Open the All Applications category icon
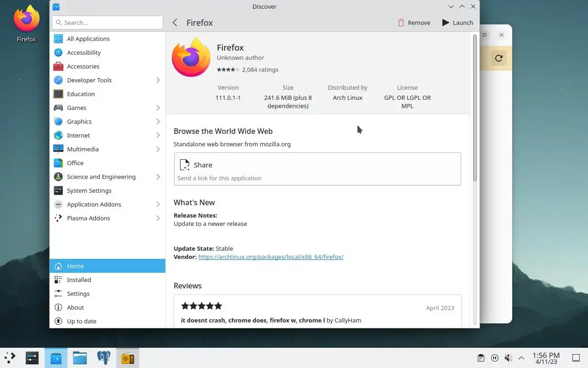Viewport: 588px width, 368px height. (x=58, y=39)
